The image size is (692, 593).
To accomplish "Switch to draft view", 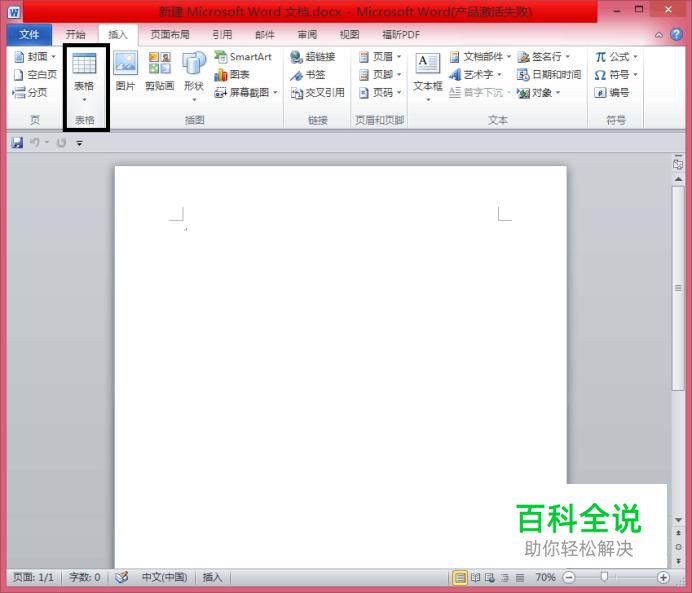I will (x=520, y=577).
